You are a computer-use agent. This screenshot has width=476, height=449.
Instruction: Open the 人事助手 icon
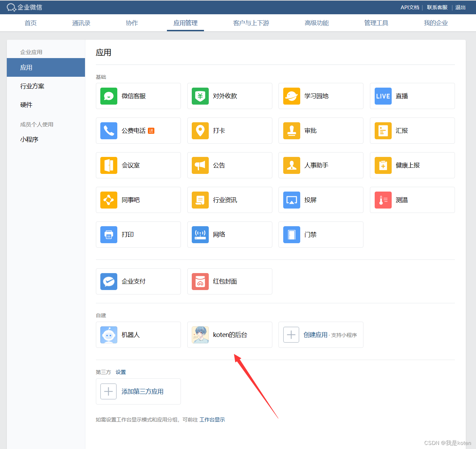pyautogui.click(x=292, y=165)
